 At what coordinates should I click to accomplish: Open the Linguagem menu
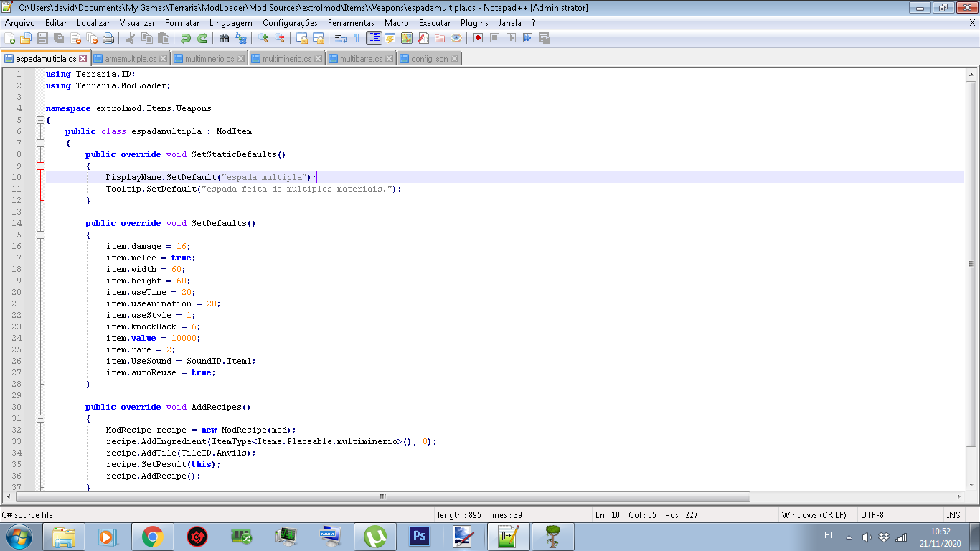pyautogui.click(x=230, y=22)
